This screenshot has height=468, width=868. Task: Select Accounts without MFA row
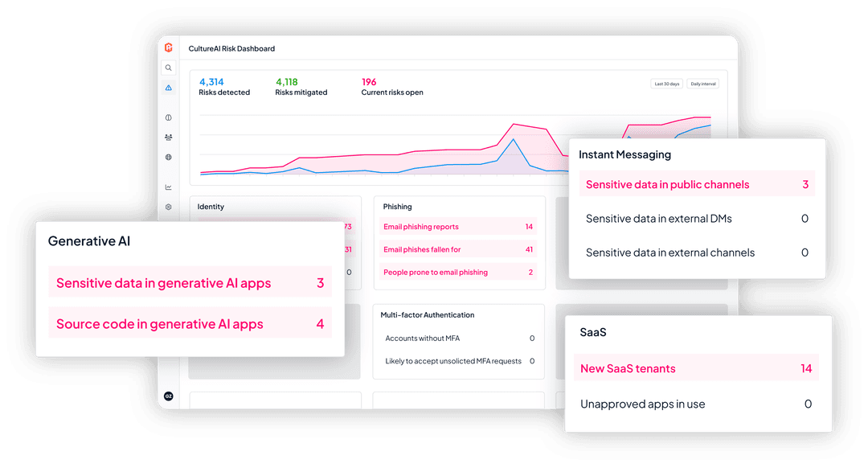tap(460, 338)
